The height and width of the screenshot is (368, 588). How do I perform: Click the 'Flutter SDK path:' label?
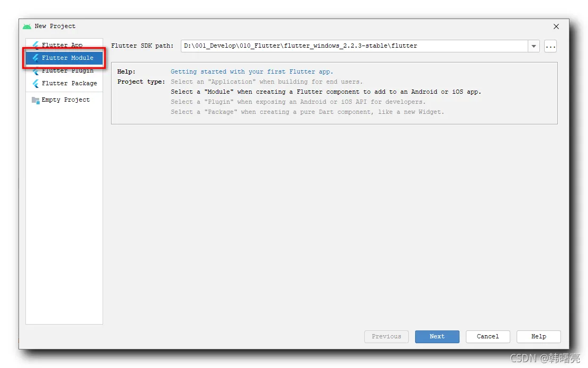click(142, 46)
